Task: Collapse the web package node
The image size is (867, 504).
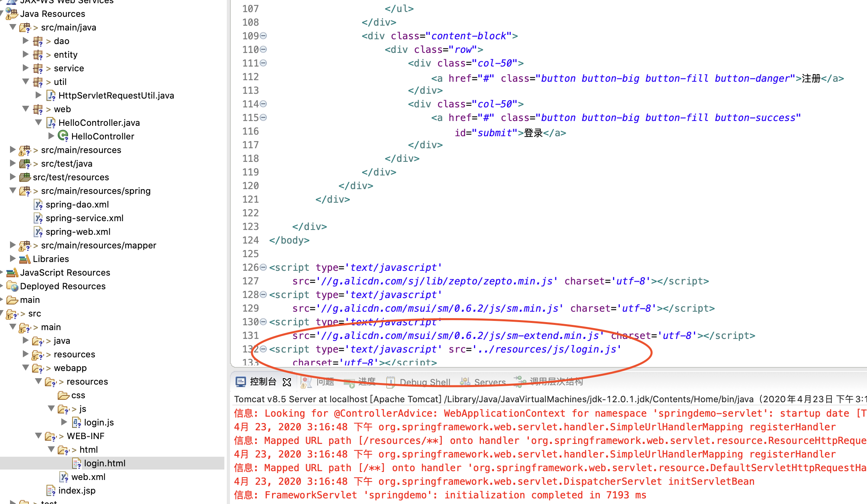Action: click(x=26, y=109)
